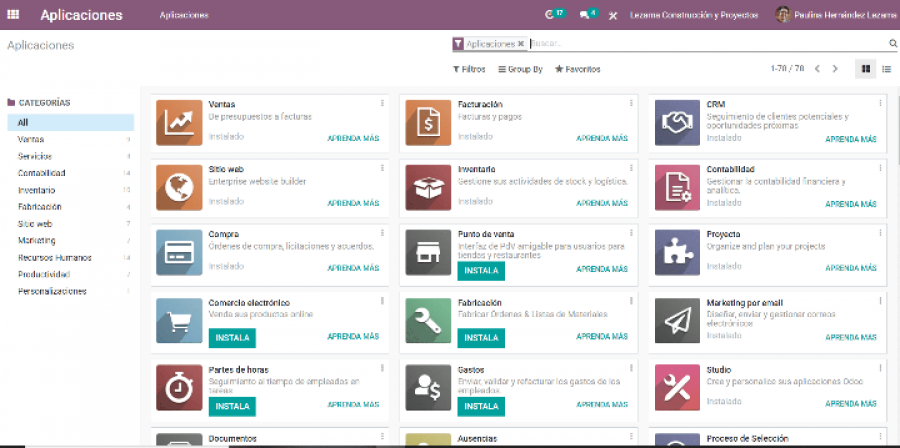Open the Group By dropdown
The height and width of the screenshot is (448, 900).
[520, 69]
